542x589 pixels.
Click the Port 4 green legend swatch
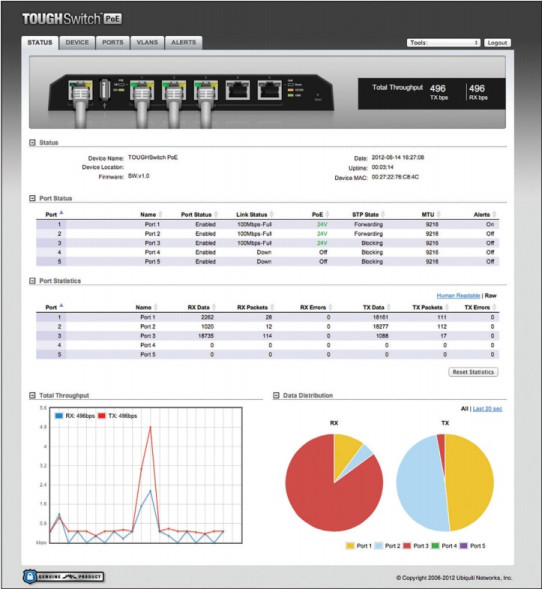coord(435,545)
